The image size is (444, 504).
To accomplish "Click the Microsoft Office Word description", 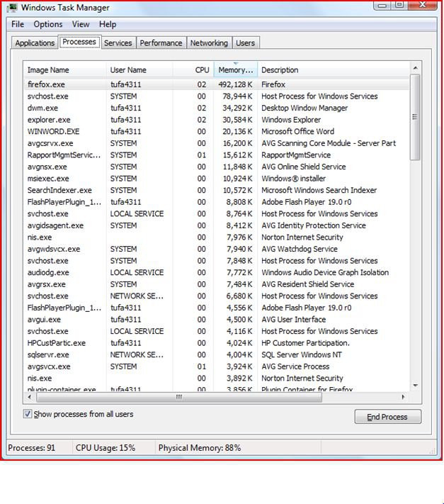I will click(x=297, y=131).
